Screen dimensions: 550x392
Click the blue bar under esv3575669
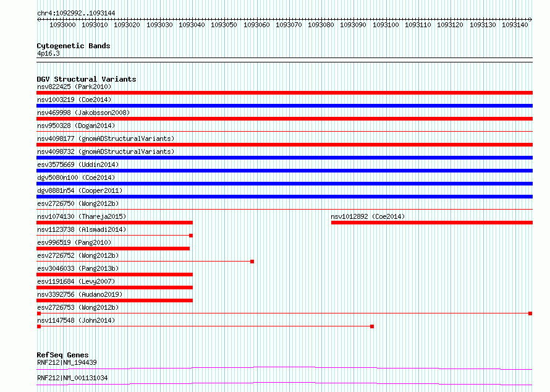(x=284, y=171)
